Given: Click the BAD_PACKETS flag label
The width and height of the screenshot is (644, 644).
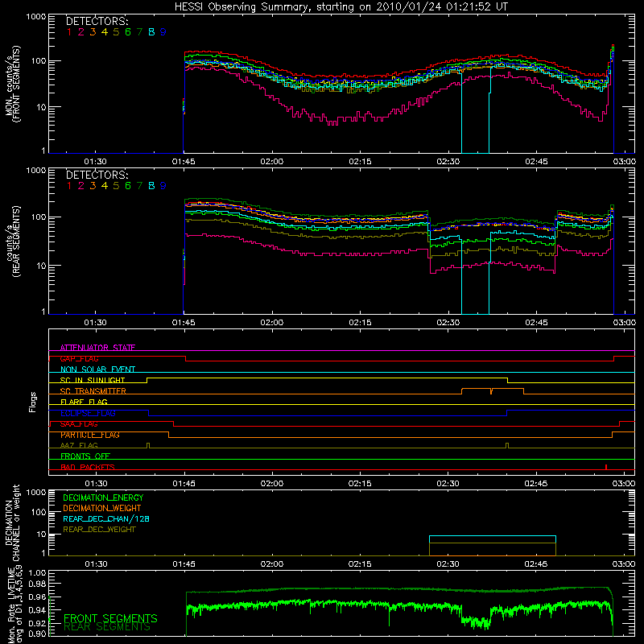Looking at the screenshot, I should 88,467.
